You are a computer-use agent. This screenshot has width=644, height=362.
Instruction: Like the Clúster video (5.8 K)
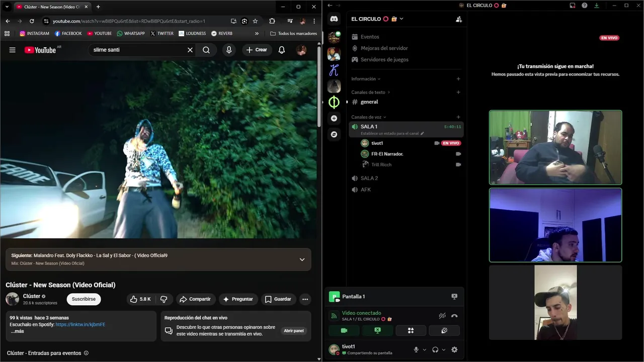[140, 299]
